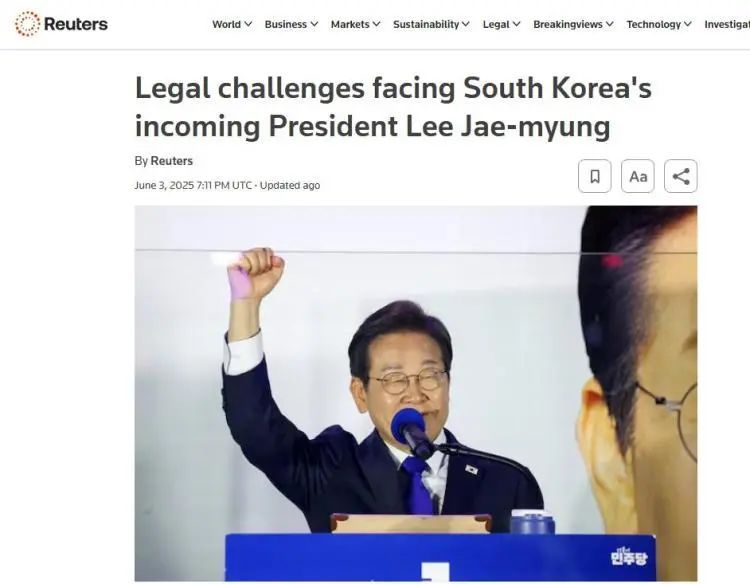The width and height of the screenshot is (750, 584).
Task: Open the Sustainability chevron dropdown
Action: (x=466, y=24)
